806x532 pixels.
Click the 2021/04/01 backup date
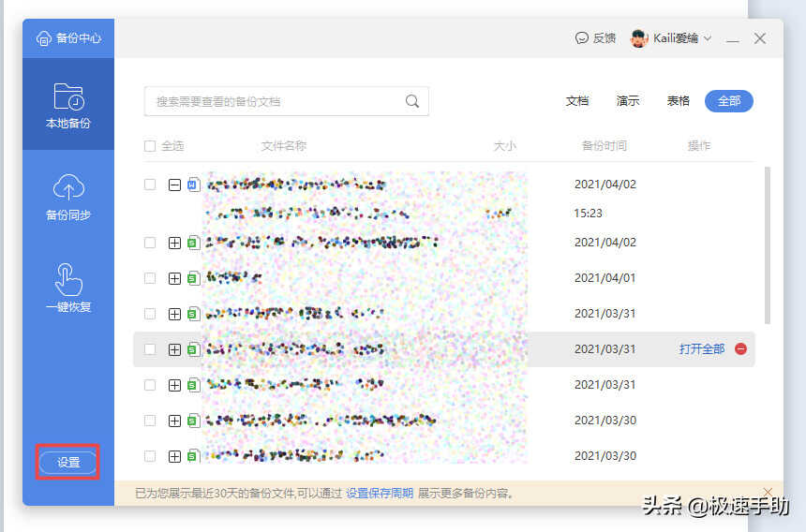[605, 278]
